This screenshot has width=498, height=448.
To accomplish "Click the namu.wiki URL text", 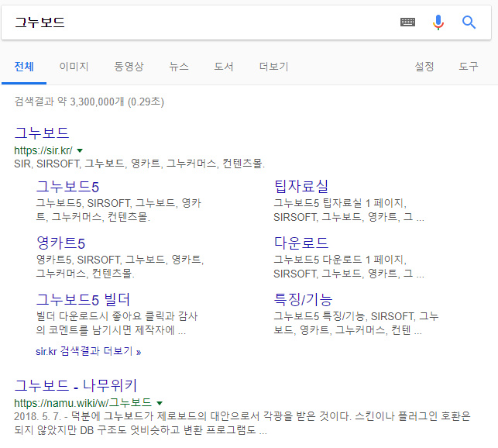I will pyautogui.click(x=83, y=403).
